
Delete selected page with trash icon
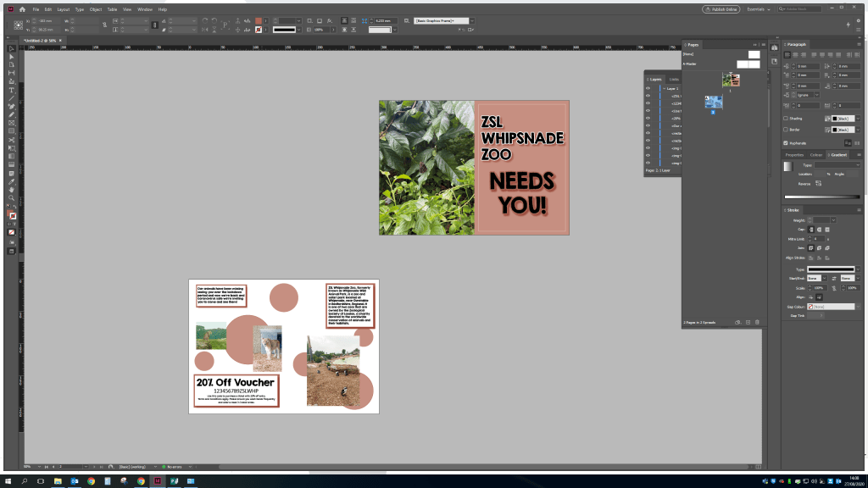click(758, 323)
